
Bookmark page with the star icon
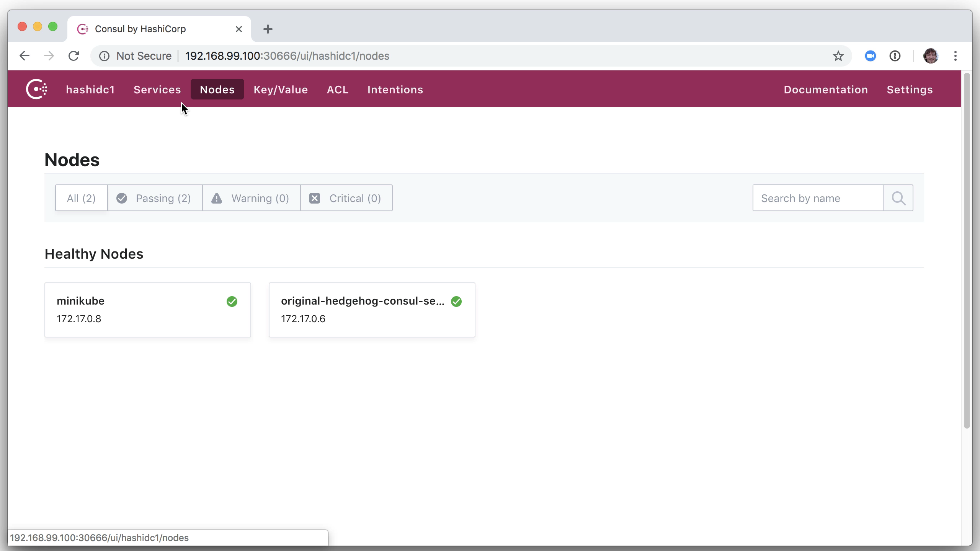point(838,56)
